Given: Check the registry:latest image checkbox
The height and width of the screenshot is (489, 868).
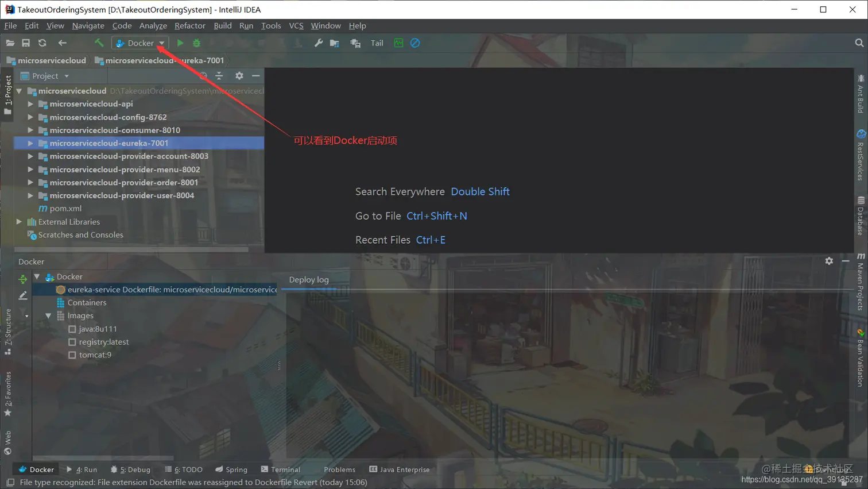Looking at the screenshot, I should pyautogui.click(x=72, y=342).
